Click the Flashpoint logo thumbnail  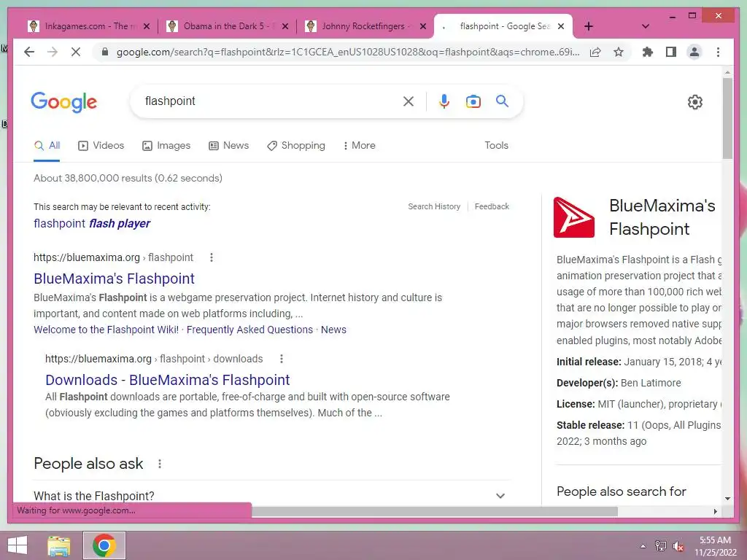pyautogui.click(x=573, y=217)
